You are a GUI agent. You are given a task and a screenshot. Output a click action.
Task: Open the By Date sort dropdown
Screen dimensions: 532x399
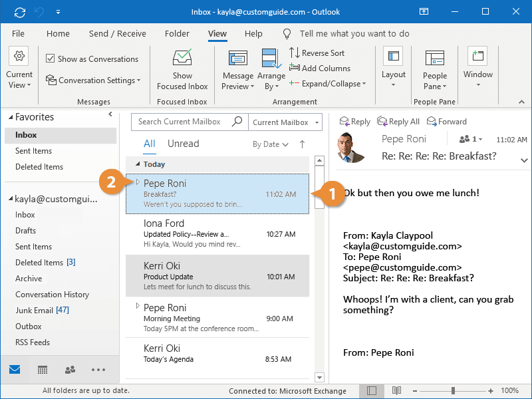270,144
